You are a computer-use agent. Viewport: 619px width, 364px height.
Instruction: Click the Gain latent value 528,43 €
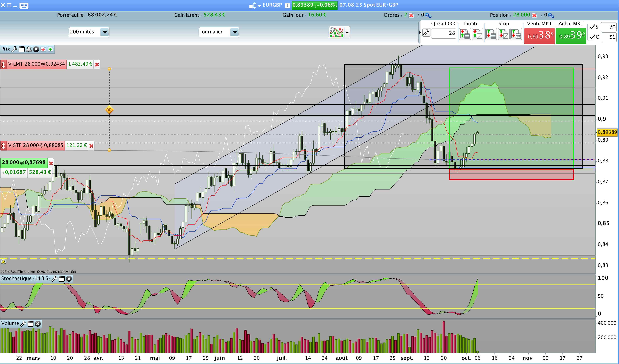tap(214, 15)
